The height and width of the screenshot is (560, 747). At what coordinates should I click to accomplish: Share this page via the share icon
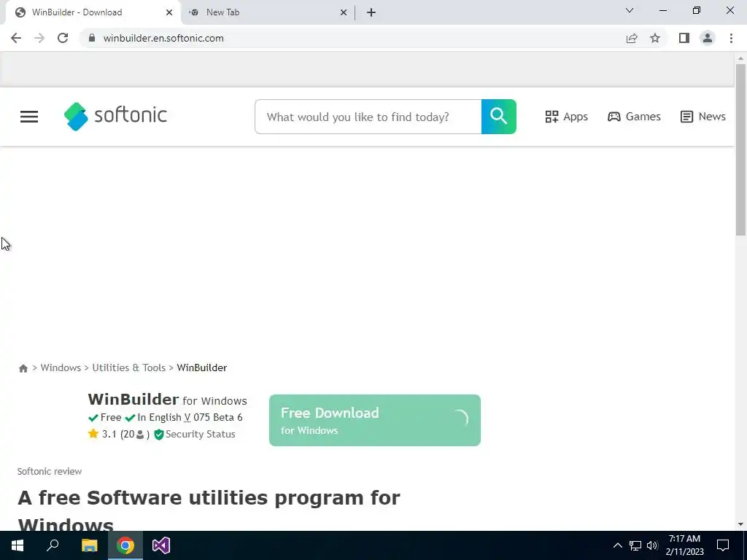pyautogui.click(x=632, y=38)
